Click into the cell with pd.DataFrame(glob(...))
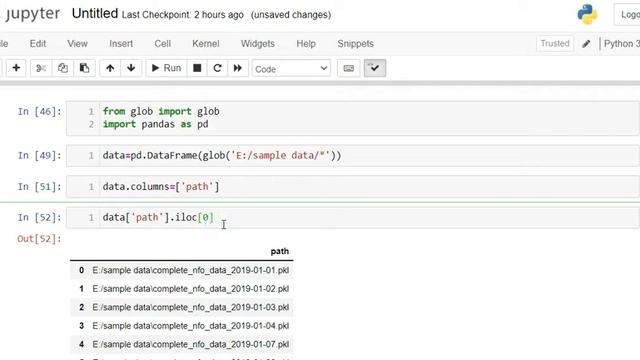Screen dimensions: 640x360 click(x=353, y=156)
